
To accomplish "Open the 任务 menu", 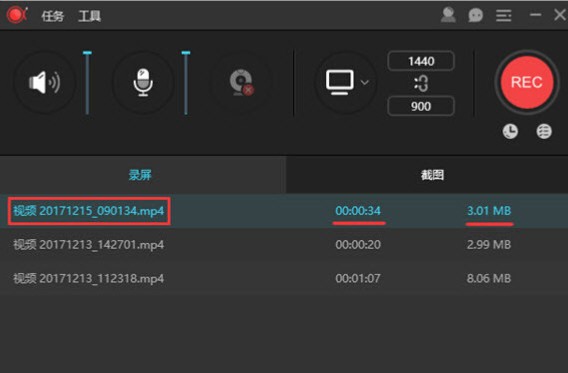I will click(x=53, y=16).
